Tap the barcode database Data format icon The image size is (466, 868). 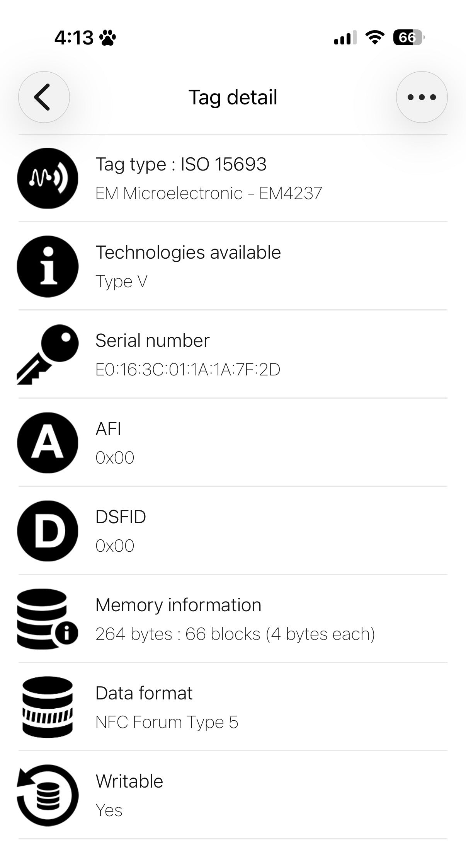(48, 707)
